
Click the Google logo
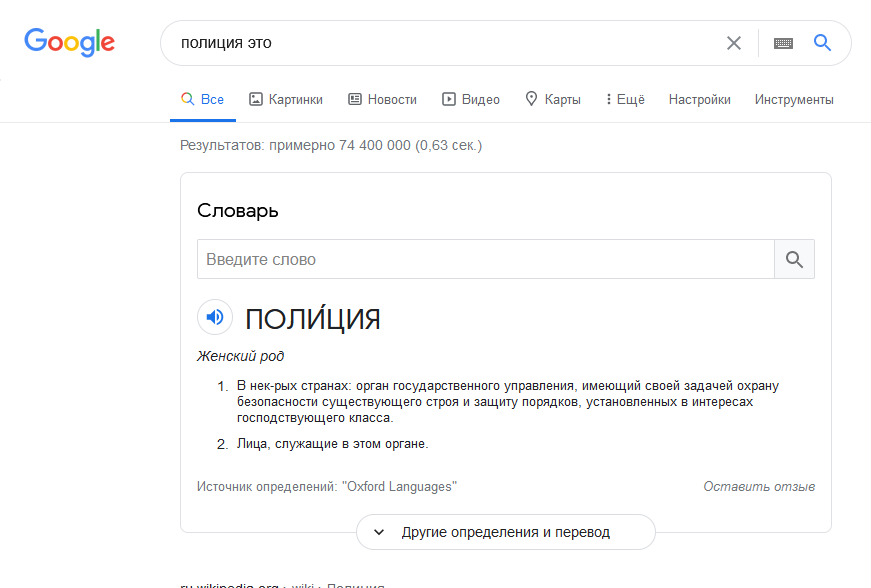pos(70,42)
